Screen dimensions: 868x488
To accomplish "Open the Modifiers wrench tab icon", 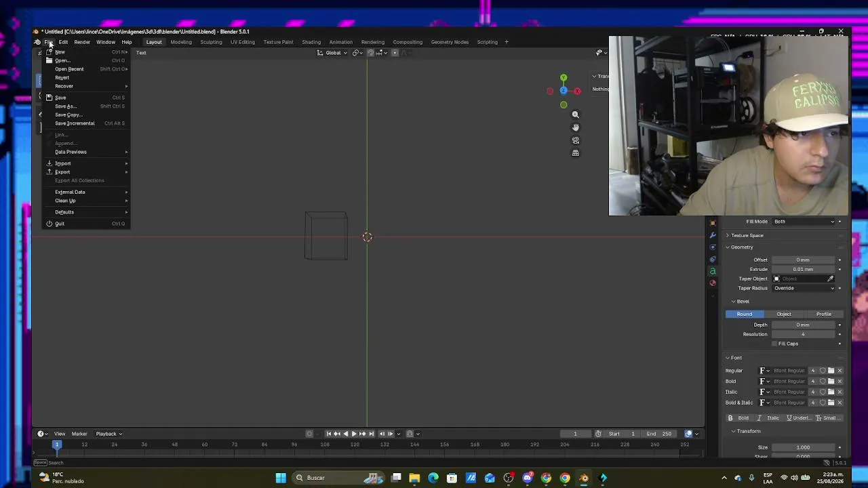I will click(x=713, y=235).
